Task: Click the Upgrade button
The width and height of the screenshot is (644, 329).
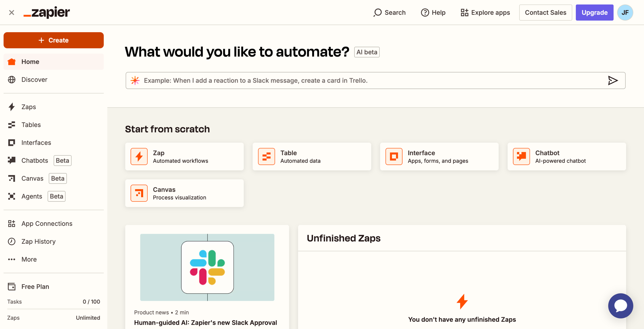Action: pos(594,13)
